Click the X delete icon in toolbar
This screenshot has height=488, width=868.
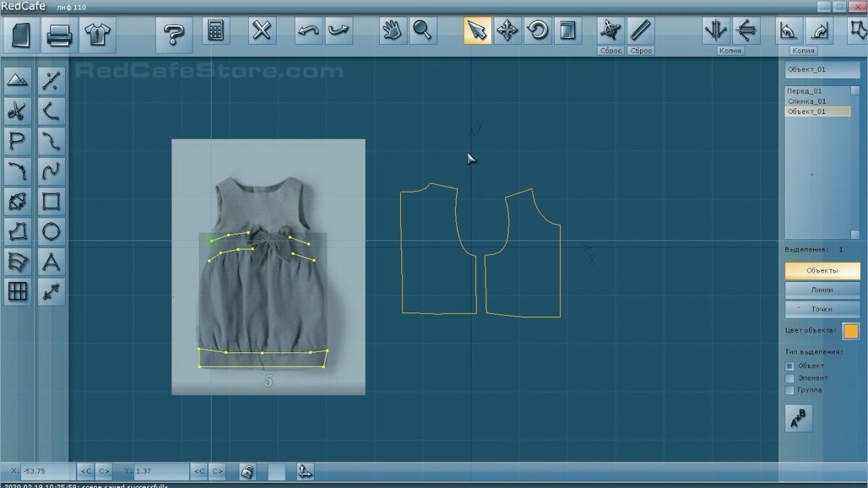point(263,30)
